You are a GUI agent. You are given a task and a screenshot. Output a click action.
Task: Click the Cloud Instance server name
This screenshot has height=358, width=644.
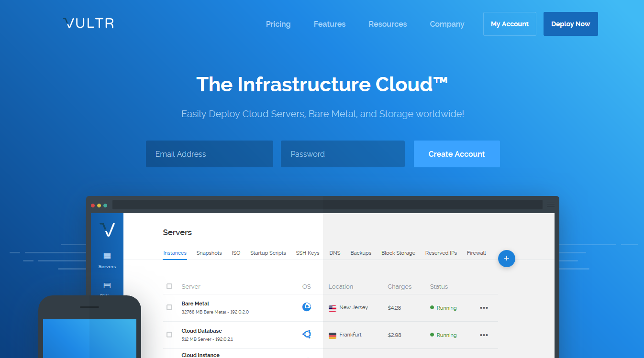(200, 355)
